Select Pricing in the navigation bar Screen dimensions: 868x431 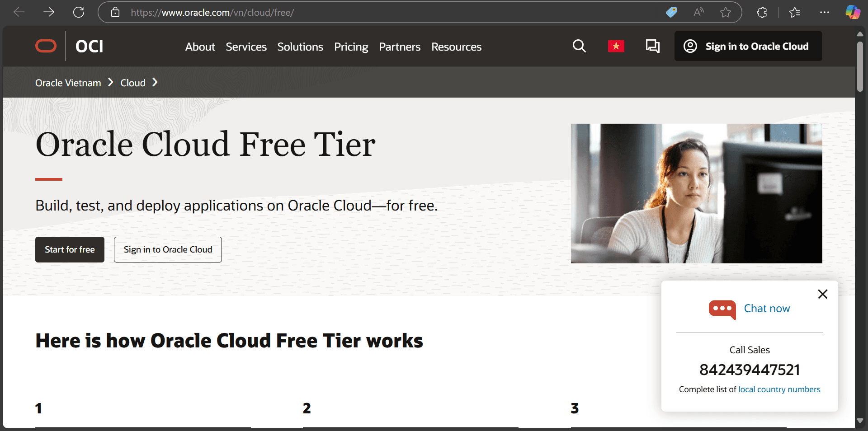click(x=351, y=47)
